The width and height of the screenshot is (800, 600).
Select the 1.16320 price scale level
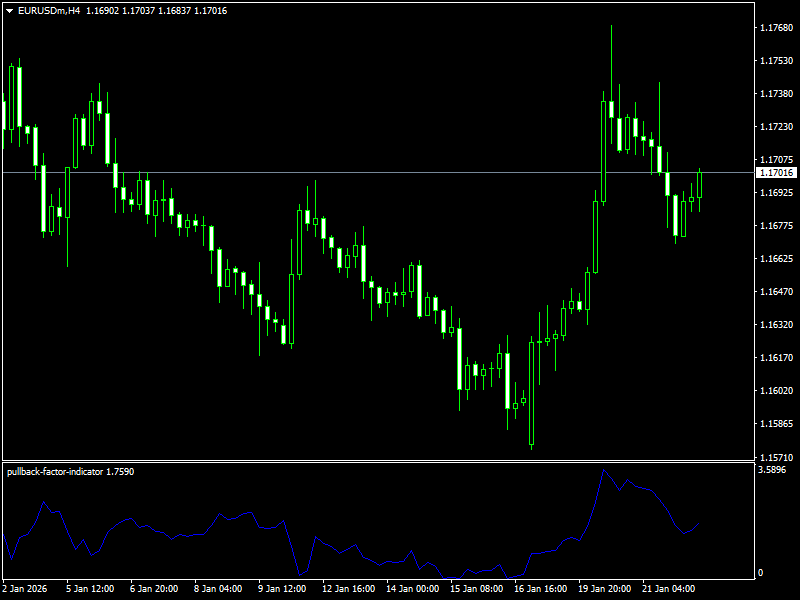coord(777,324)
